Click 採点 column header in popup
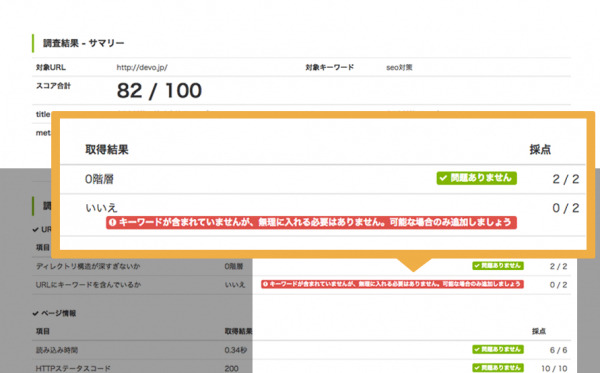This screenshot has width=600, height=373. click(x=540, y=150)
